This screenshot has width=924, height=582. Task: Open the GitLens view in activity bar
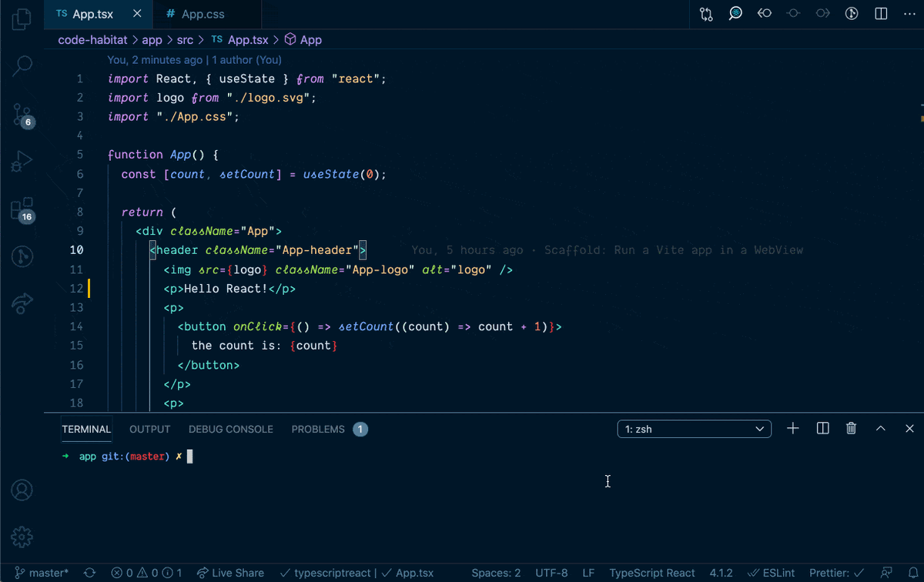[x=22, y=256]
